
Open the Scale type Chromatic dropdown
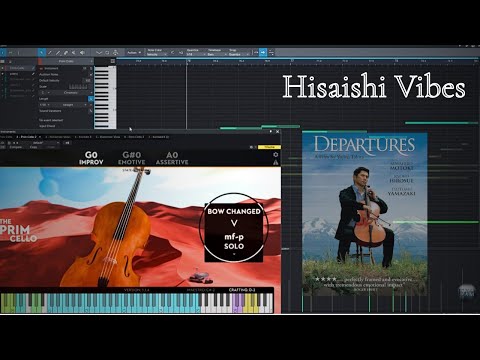pyautogui.click(x=73, y=93)
